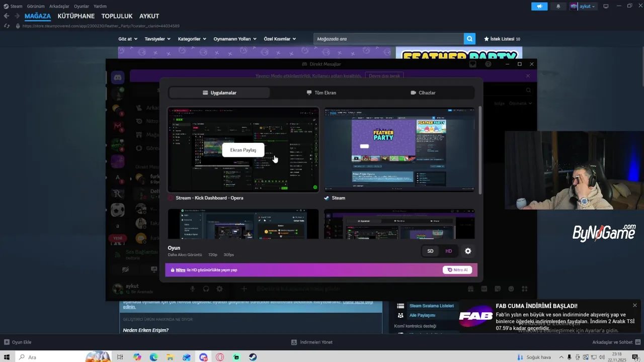
Task: Open İndirmeleri Yönet
Action: click(x=312, y=342)
